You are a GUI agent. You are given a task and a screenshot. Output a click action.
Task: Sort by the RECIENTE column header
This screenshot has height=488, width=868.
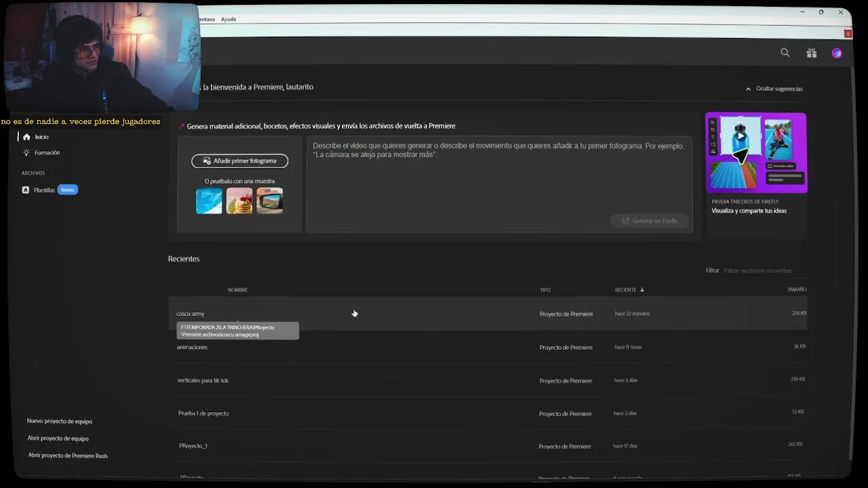625,290
